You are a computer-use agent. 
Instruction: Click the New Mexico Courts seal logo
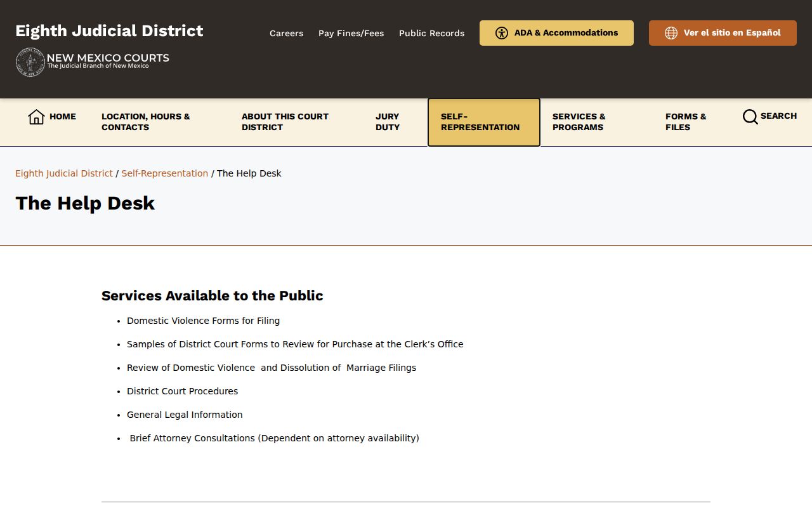point(30,62)
